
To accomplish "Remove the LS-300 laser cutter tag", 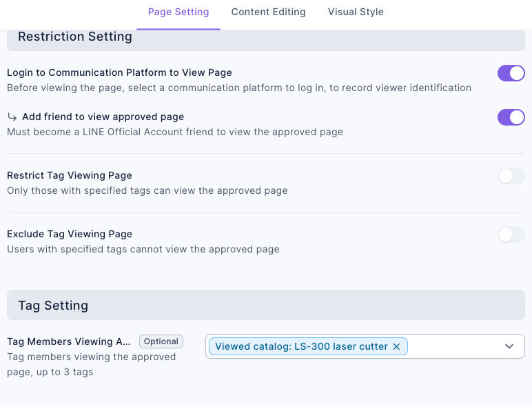I will (396, 346).
